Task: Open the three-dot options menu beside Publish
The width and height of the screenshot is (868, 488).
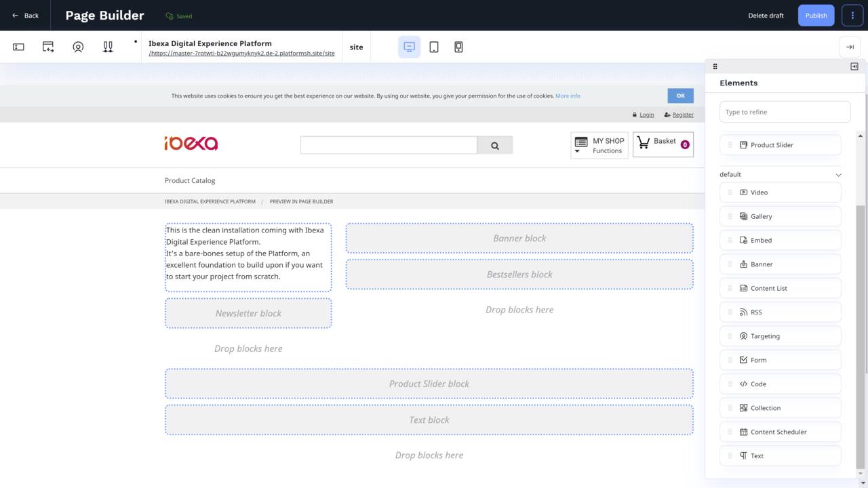Action: [x=852, y=16]
